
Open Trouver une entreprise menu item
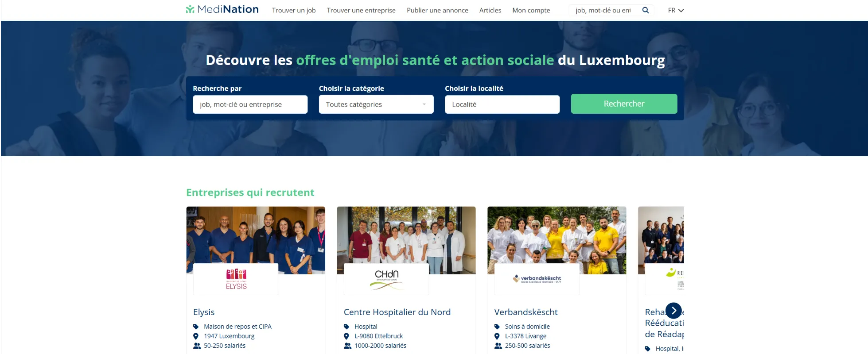(361, 10)
